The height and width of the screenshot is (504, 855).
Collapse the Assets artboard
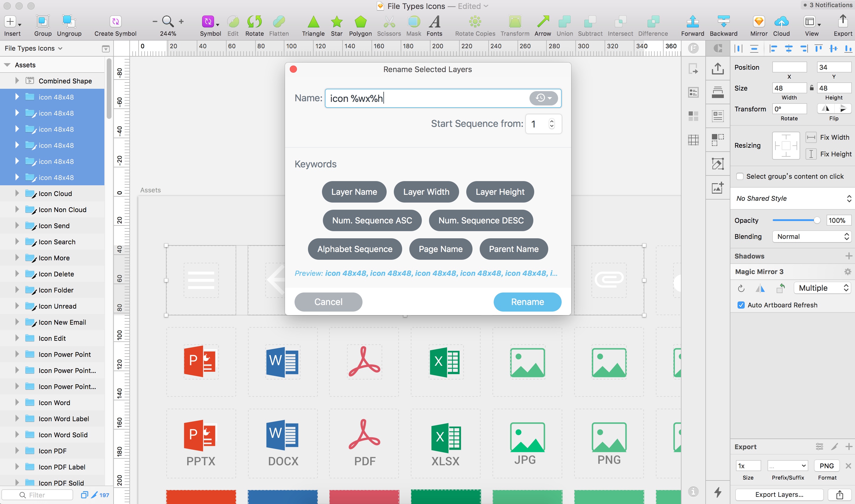(7, 65)
